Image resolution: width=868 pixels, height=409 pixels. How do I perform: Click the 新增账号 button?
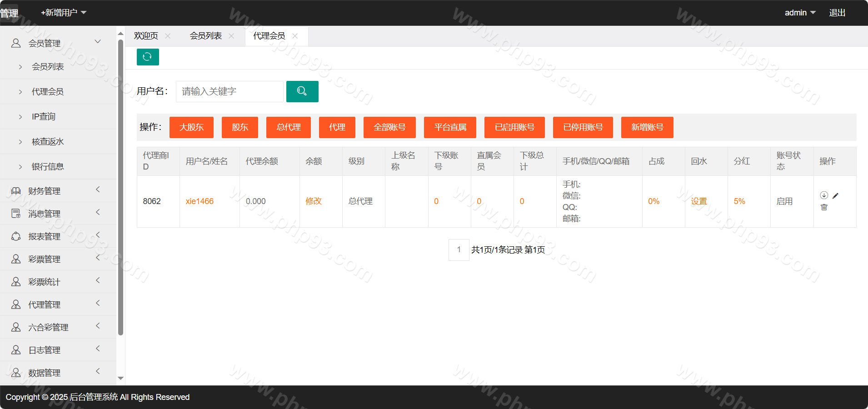pos(647,127)
